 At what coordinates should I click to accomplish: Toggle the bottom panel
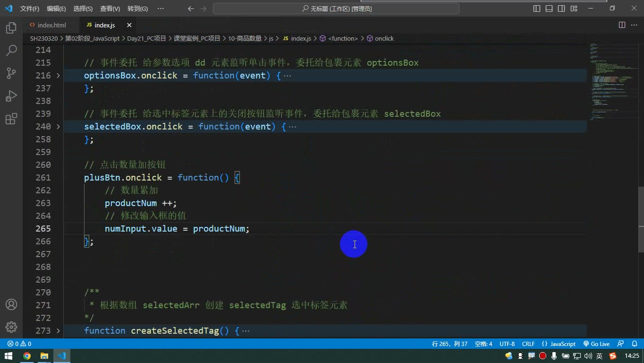tap(549, 9)
